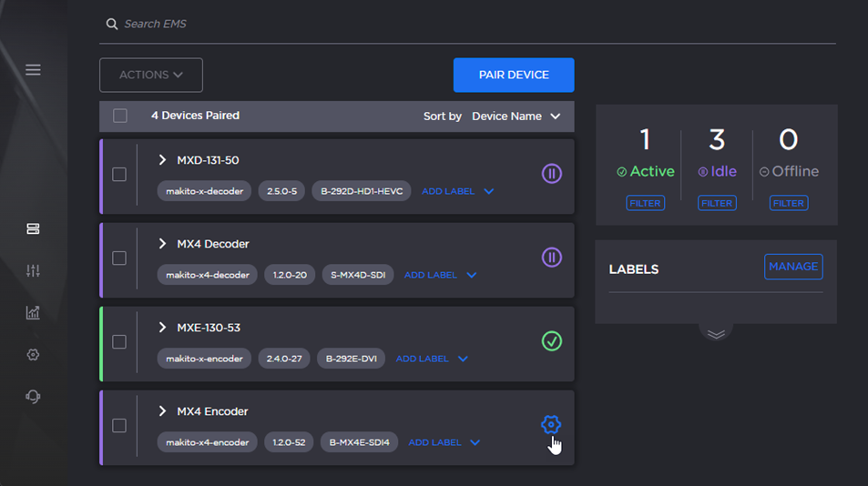Toggle the select-all devices checkbox

(x=120, y=116)
